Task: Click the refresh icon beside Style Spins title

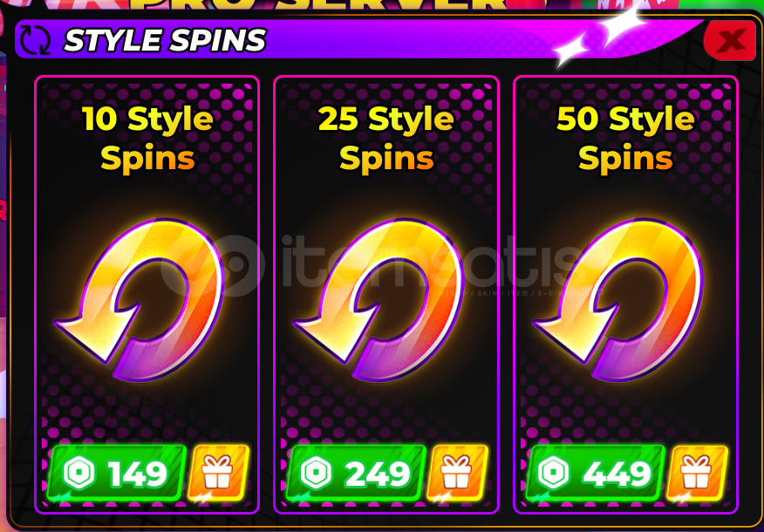Action: coord(35,40)
